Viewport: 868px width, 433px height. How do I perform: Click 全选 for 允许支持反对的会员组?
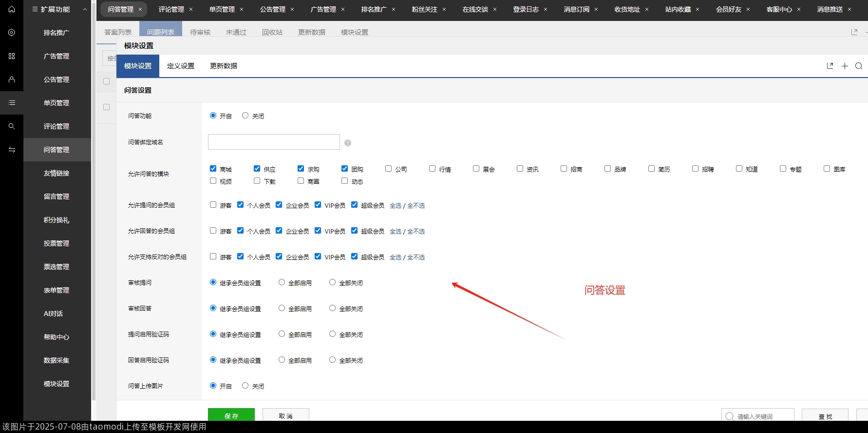396,257
